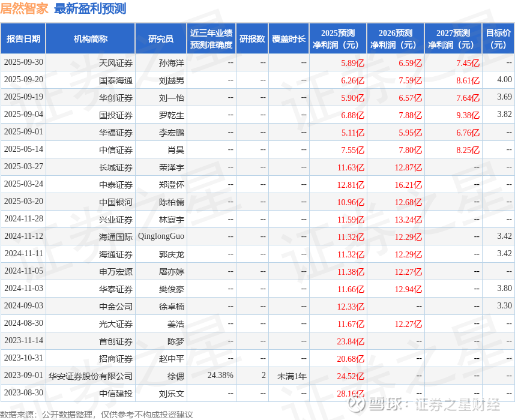Click institution 华创证券

pyautogui.click(x=116, y=98)
